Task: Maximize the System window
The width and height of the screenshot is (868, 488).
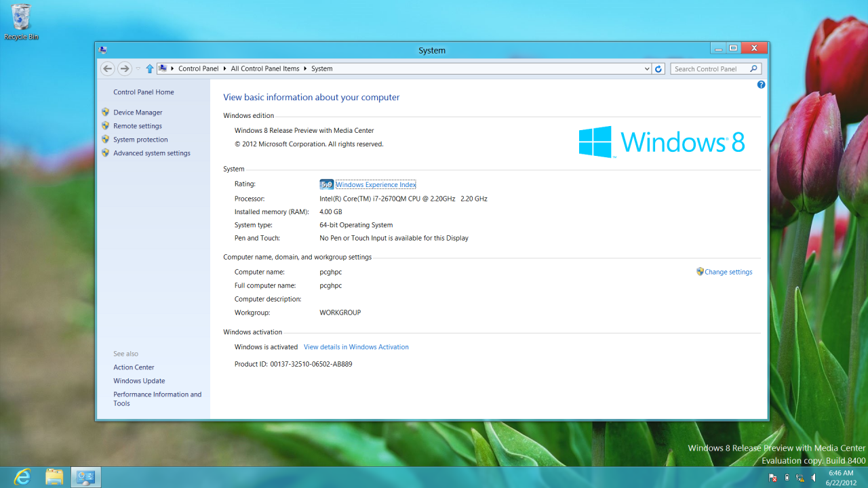Action: [x=733, y=48]
